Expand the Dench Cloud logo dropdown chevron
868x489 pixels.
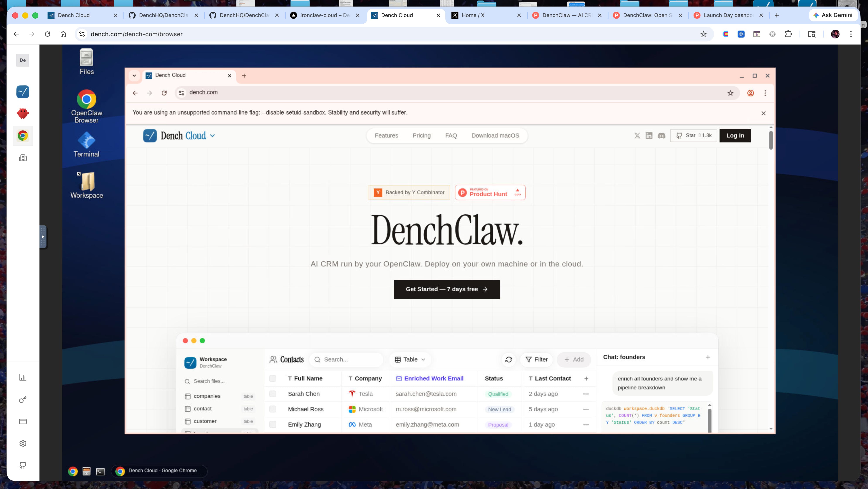click(212, 136)
